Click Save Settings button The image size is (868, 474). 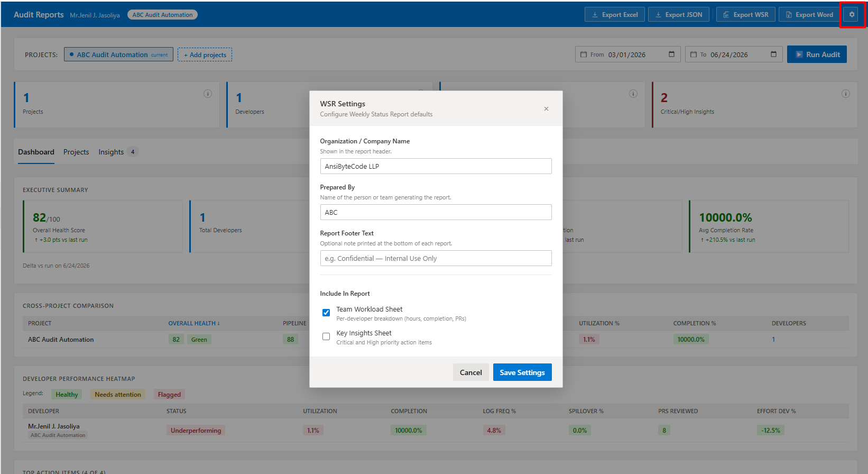(x=522, y=372)
